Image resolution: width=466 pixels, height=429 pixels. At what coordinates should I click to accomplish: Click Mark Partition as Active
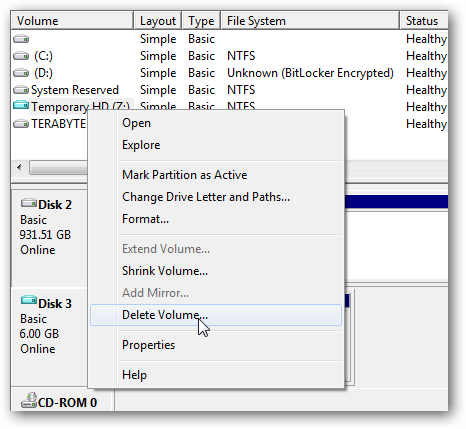click(x=185, y=175)
